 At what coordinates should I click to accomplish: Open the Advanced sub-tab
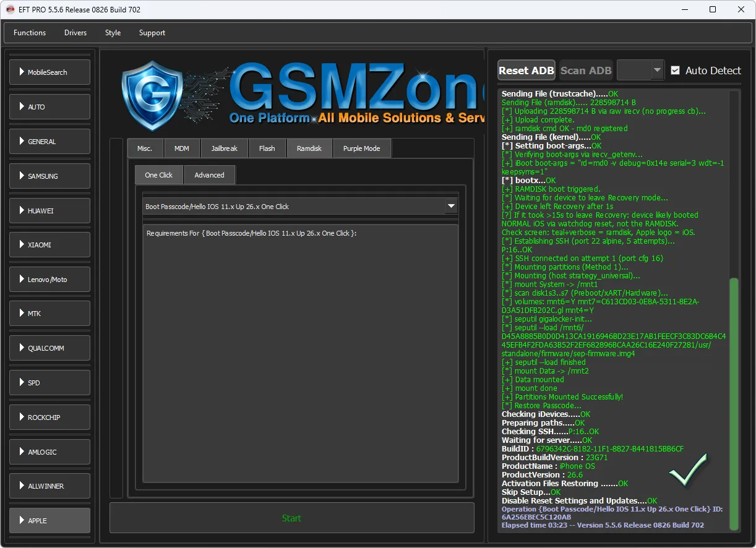[x=210, y=175]
